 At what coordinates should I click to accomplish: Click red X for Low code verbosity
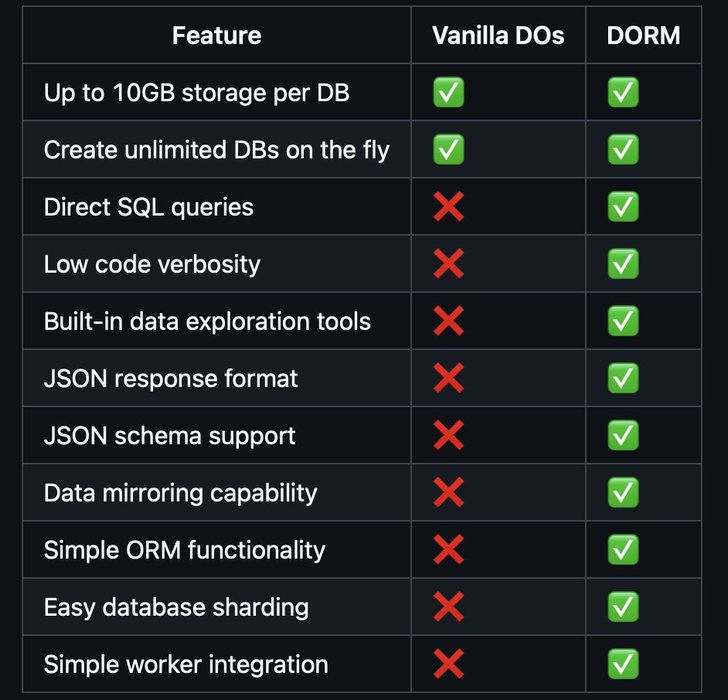448,264
